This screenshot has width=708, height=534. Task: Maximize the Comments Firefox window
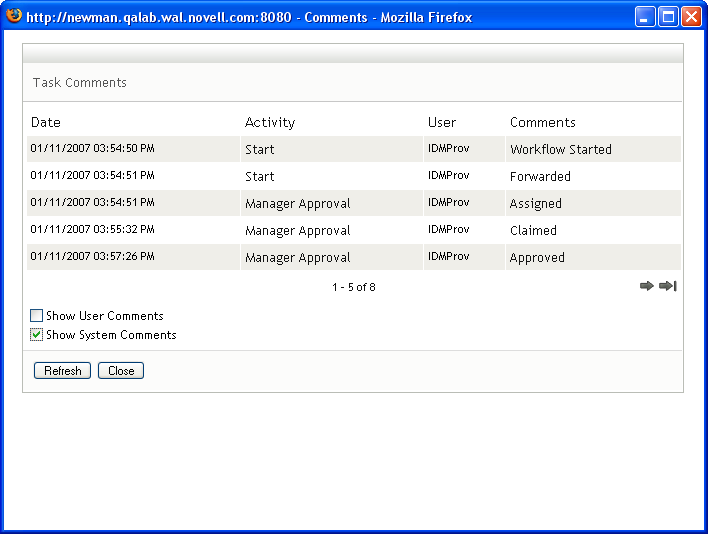tap(668, 17)
